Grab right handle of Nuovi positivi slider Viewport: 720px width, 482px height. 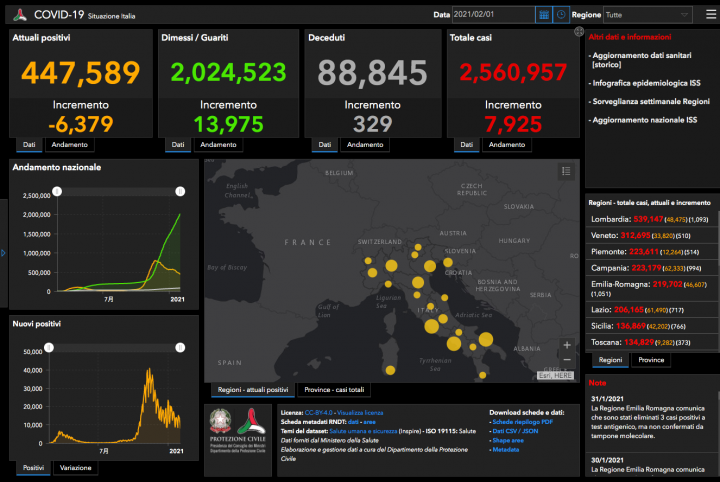[x=180, y=347]
